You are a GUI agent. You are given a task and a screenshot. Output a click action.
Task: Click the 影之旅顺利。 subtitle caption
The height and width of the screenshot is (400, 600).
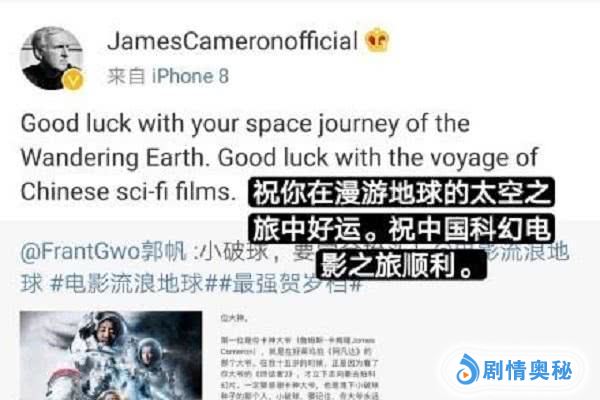401,265
